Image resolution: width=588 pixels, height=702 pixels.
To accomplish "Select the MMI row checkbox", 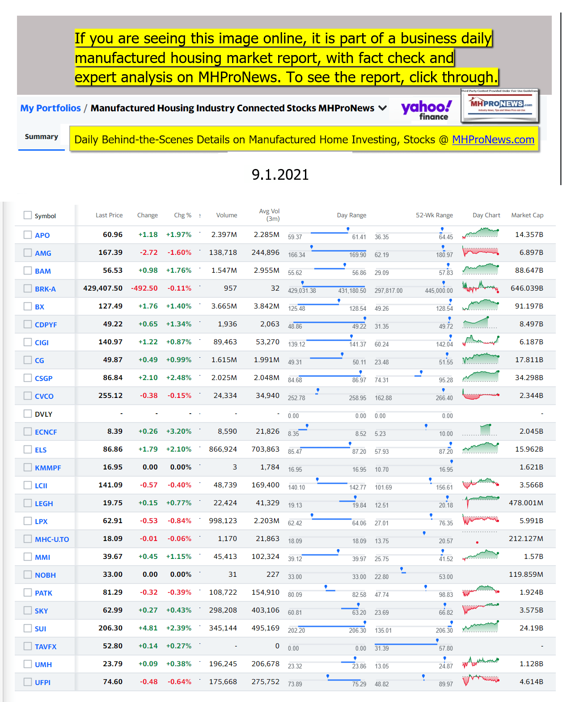I will [x=28, y=557].
